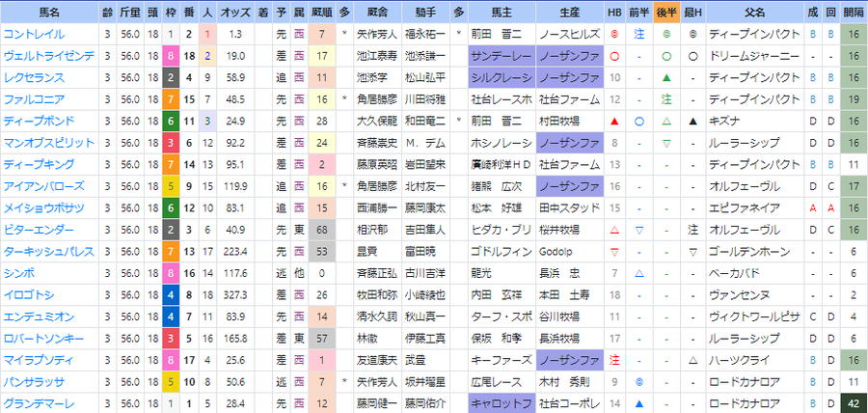The image size is (868, 413).
Task: Select the サンデーレー owner cell
Action: [502, 56]
